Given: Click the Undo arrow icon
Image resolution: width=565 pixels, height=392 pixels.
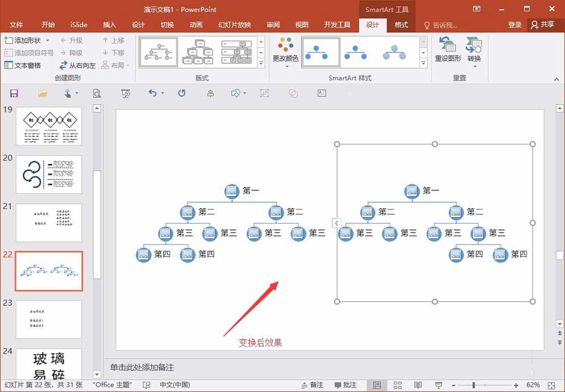Looking at the screenshot, I should 153,93.
